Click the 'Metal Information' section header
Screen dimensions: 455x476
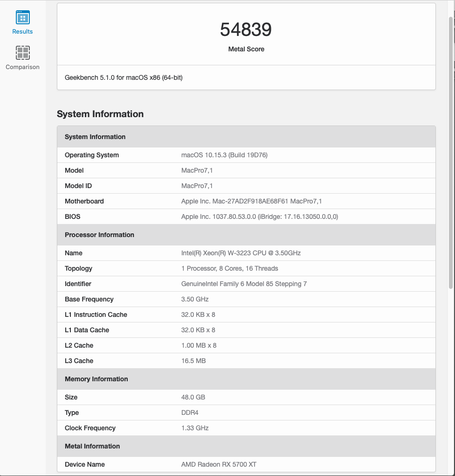[x=246, y=446]
